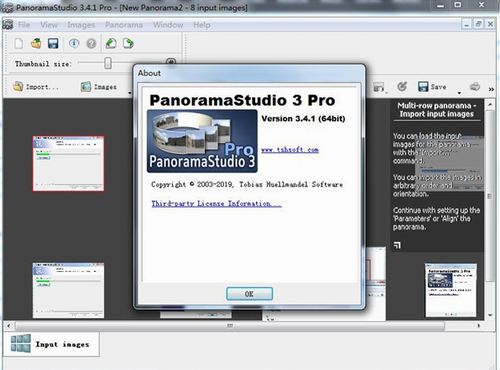Image resolution: width=500 pixels, height=370 pixels.
Task: Open a project with the folder icon
Action: pyautogui.click(x=36, y=43)
